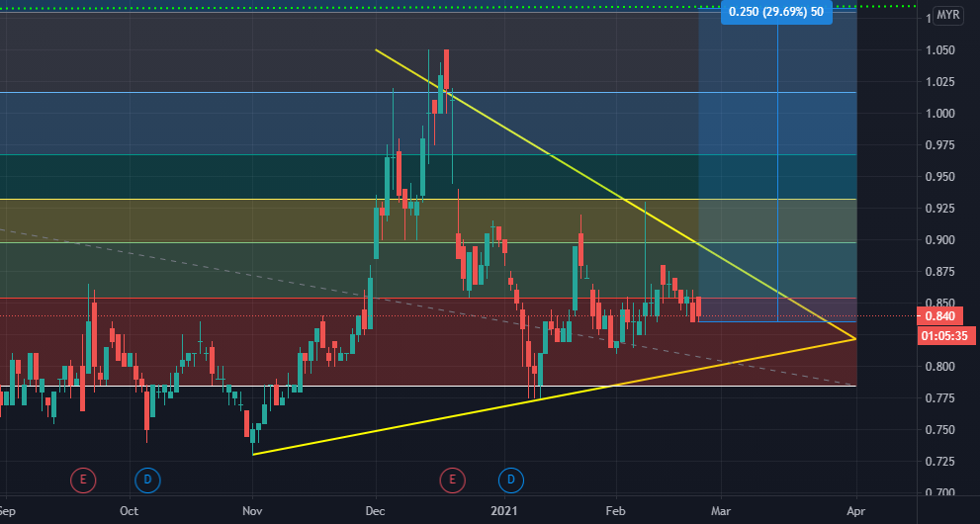Image resolution: width=980 pixels, height=524 pixels.
Task: Click the Feb label on the time axis
Action: (616, 511)
